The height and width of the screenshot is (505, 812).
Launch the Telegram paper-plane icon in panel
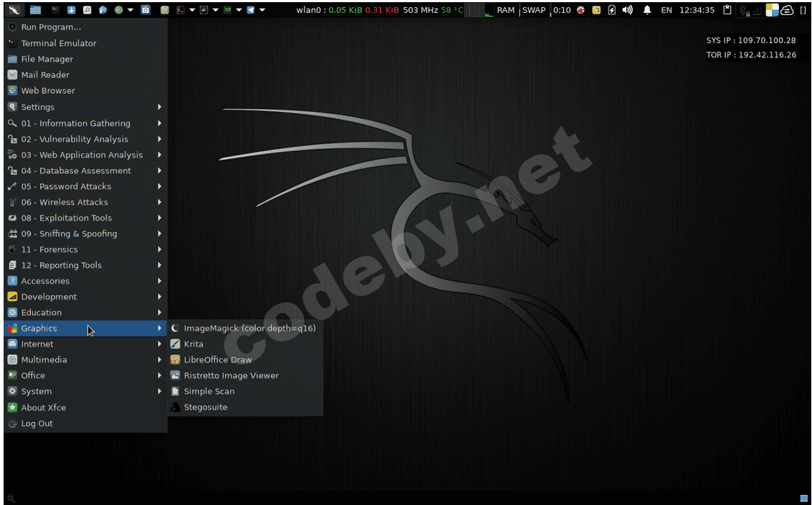251,10
